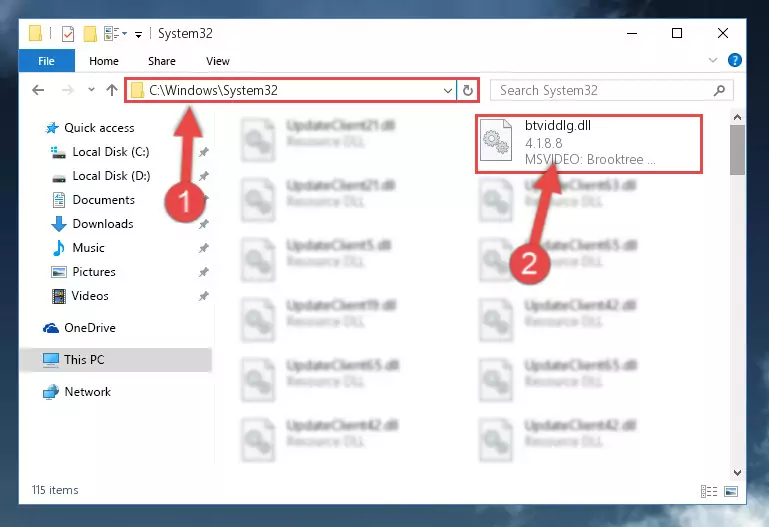
Task: Open the recent locations dropdown
Action: click(91, 90)
